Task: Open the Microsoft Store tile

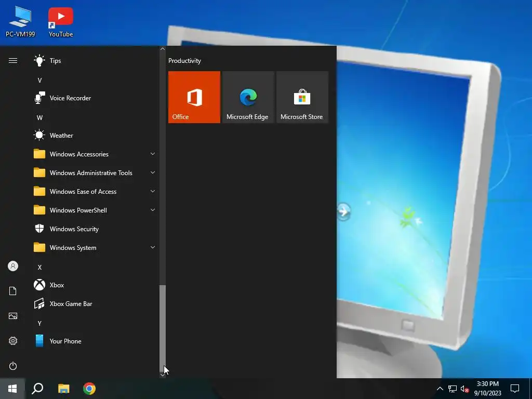Action: click(302, 97)
